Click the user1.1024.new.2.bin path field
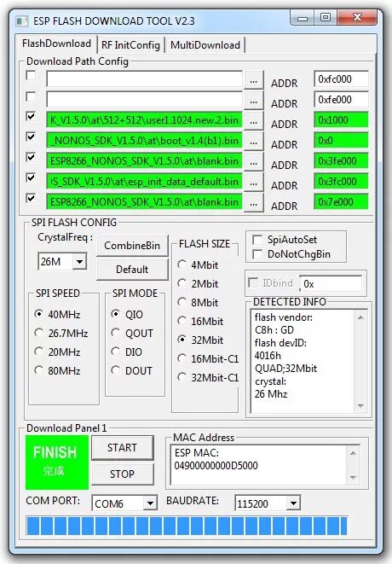Screen dimensions: 392x564 [x=144, y=119]
